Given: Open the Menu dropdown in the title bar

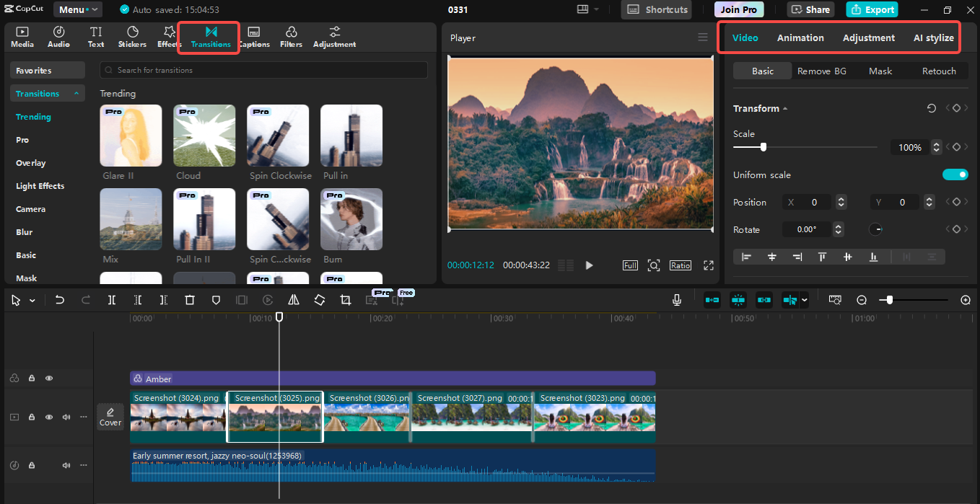Looking at the screenshot, I should (77, 9).
